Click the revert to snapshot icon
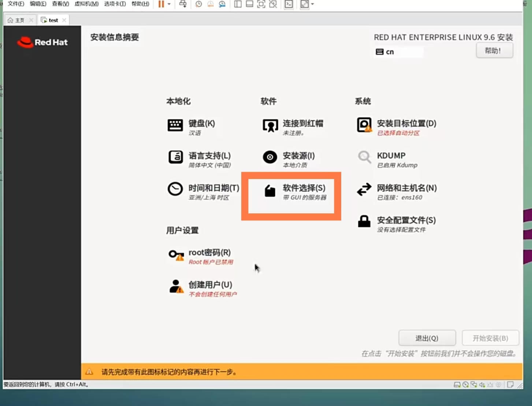The width and height of the screenshot is (532, 406). [211, 4]
